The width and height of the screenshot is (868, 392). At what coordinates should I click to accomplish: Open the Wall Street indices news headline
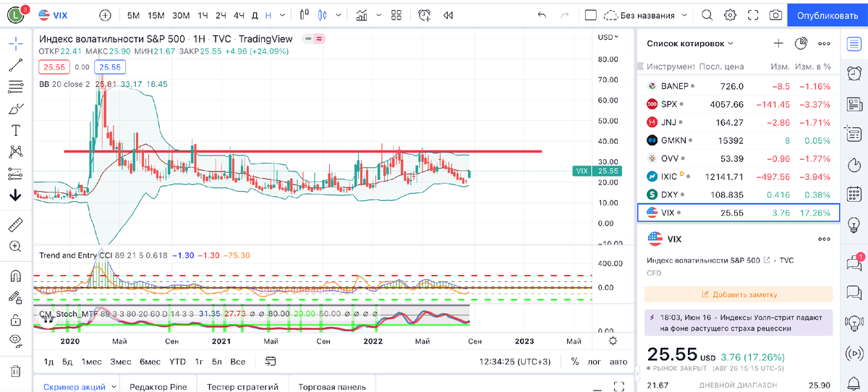739,323
